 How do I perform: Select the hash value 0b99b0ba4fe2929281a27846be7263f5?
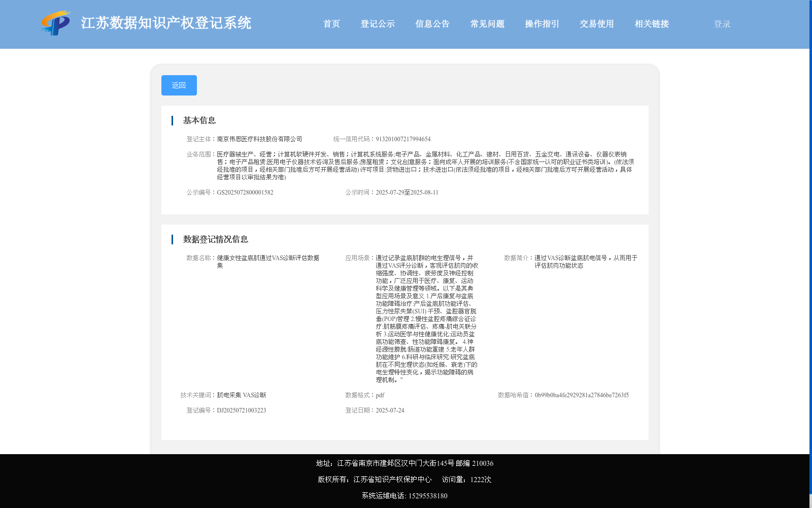[x=582, y=395]
